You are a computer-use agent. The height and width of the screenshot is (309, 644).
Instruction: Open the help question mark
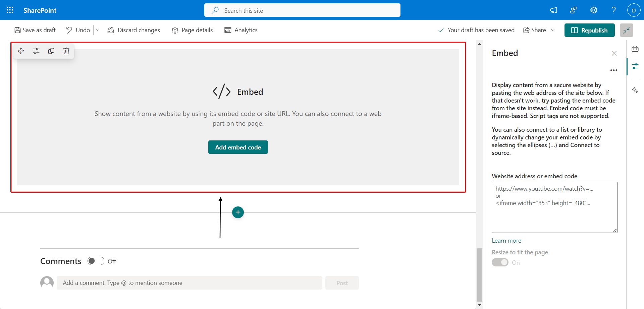[613, 10]
